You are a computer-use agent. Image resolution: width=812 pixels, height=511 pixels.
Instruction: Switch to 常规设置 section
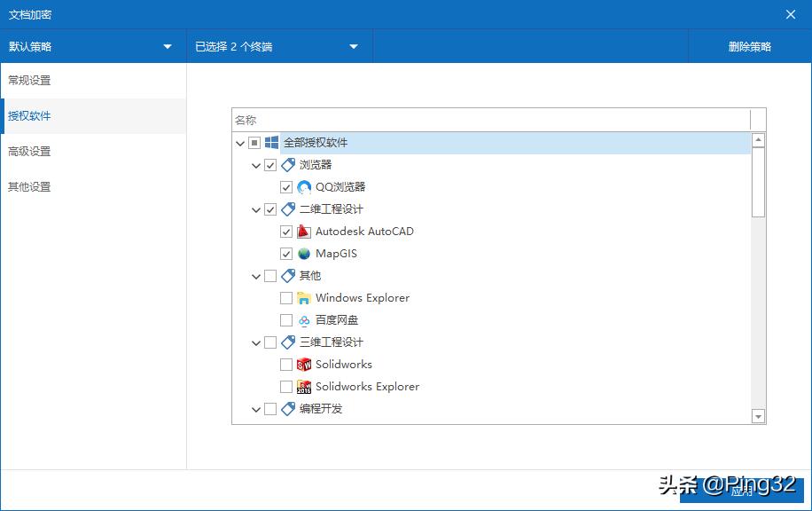(30, 81)
